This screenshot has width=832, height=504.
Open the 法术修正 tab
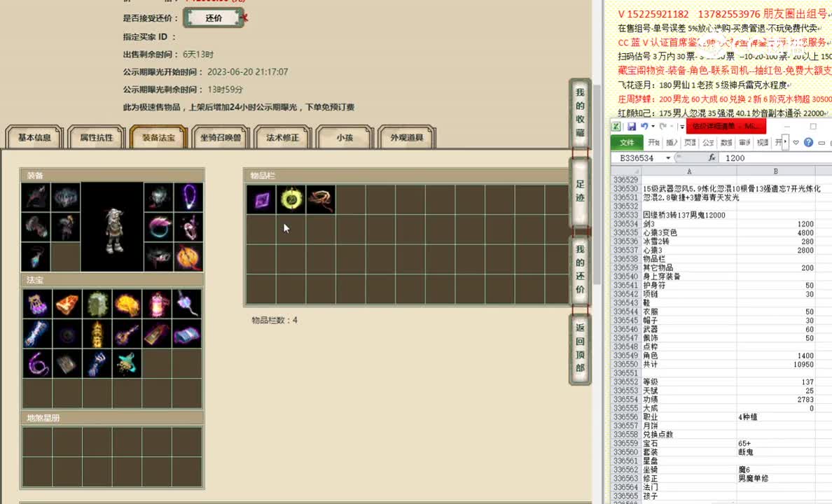282,137
